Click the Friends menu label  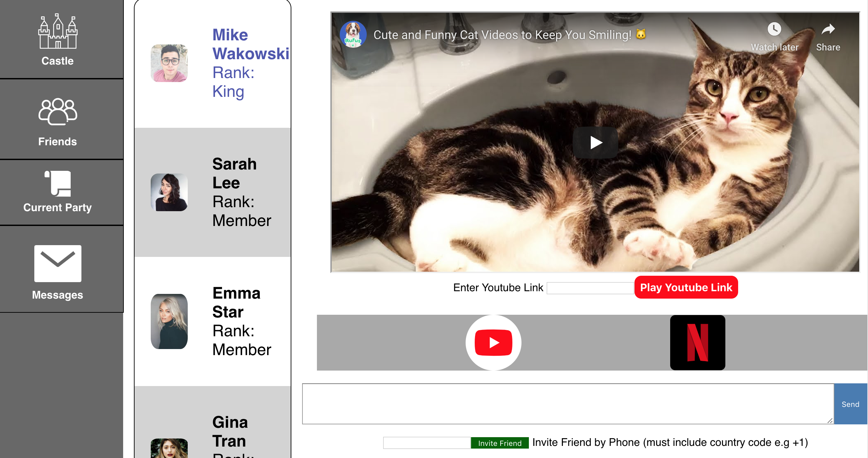coord(58,142)
